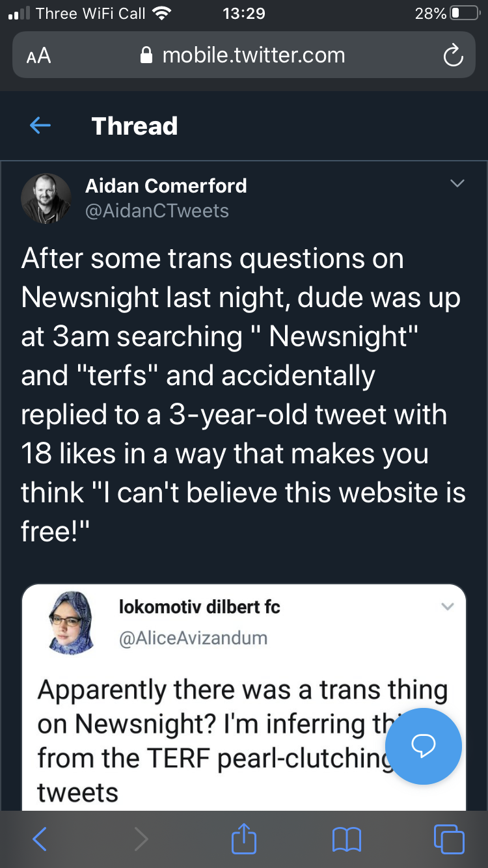Open Aidan Comerford's profile picture
The width and height of the screenshot is (488, 868).
[46, 198]
